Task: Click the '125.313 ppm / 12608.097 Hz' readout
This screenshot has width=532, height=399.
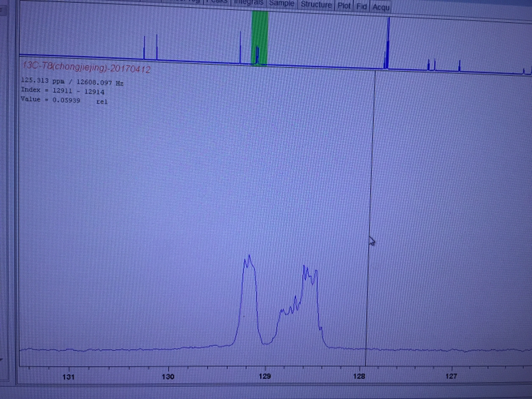Action: 72,82
